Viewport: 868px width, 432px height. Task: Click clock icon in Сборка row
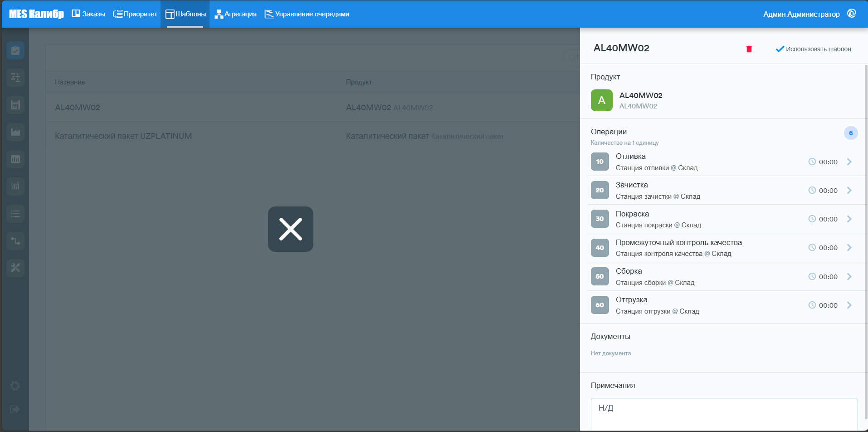pos(812,276)
